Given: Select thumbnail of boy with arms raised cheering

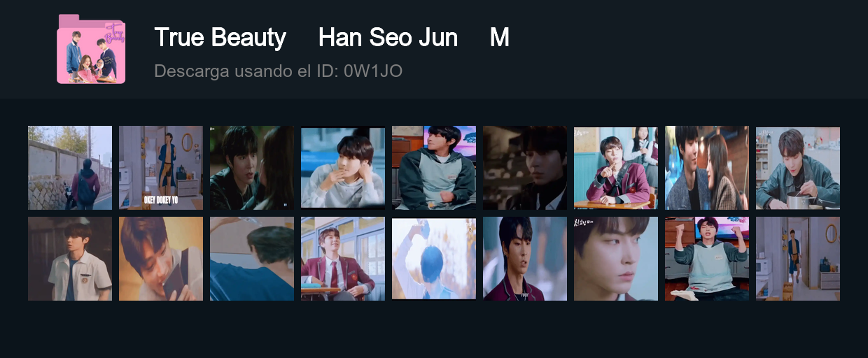Looking at the screenshot, I should pos(707,259).
